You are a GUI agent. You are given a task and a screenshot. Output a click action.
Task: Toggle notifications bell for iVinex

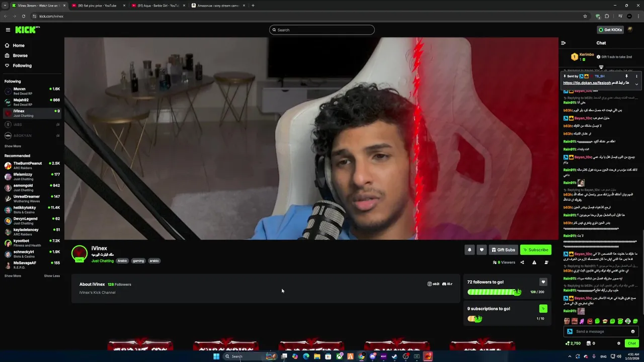tap(469, 250)
